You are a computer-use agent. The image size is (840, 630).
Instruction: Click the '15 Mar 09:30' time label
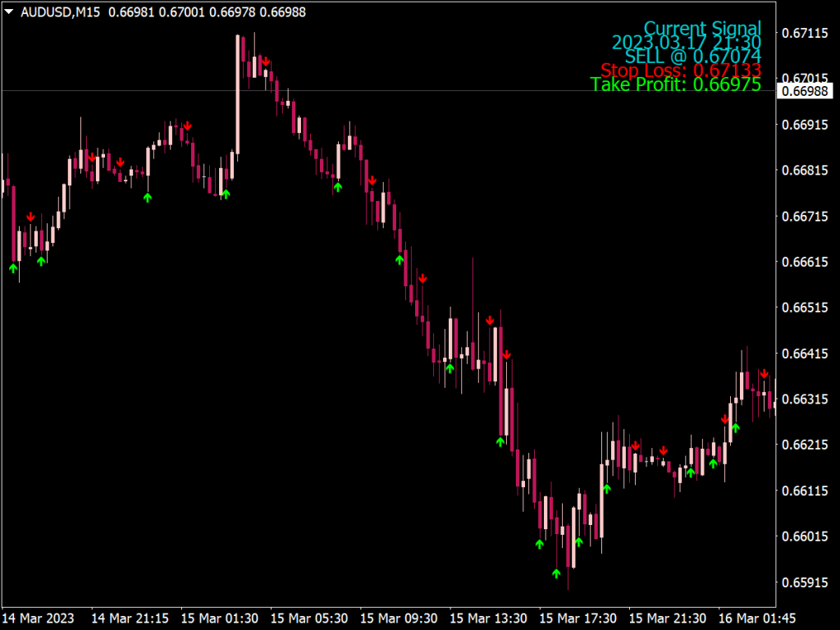coord(399,619)
